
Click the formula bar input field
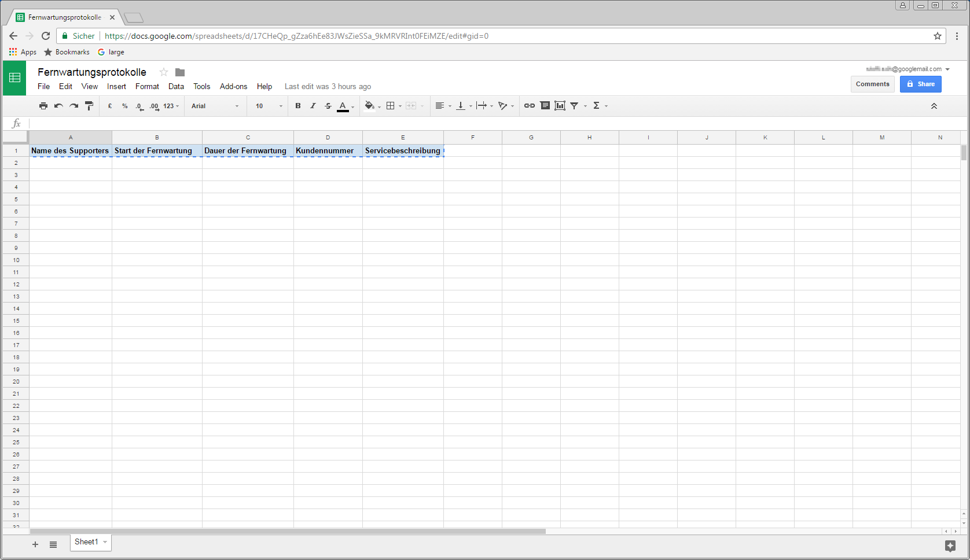tap(492, 123)
